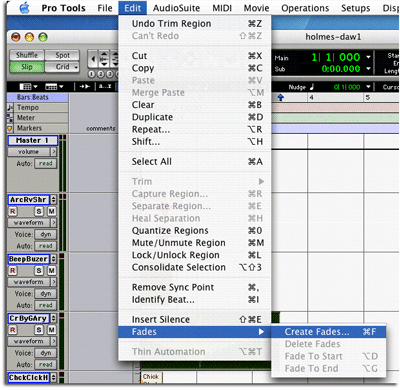
Task: Open Sub counter time scale dropdown
Action: (x=368, y=69)
